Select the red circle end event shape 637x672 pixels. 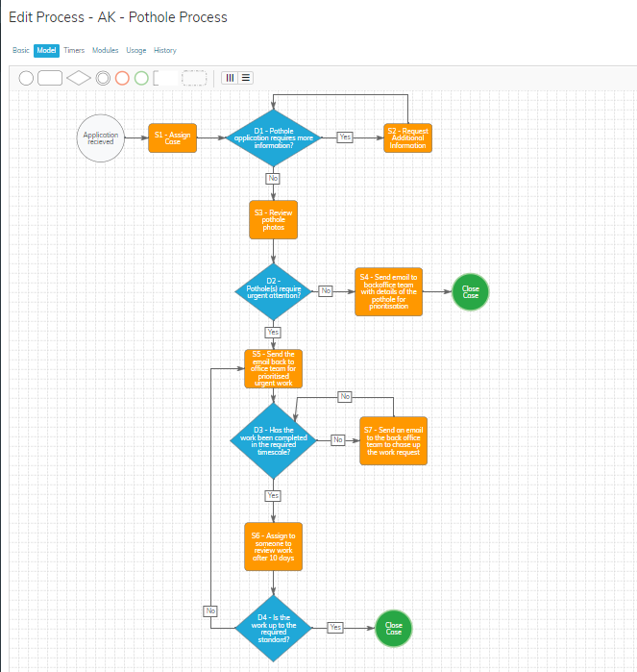coord(122,78)
